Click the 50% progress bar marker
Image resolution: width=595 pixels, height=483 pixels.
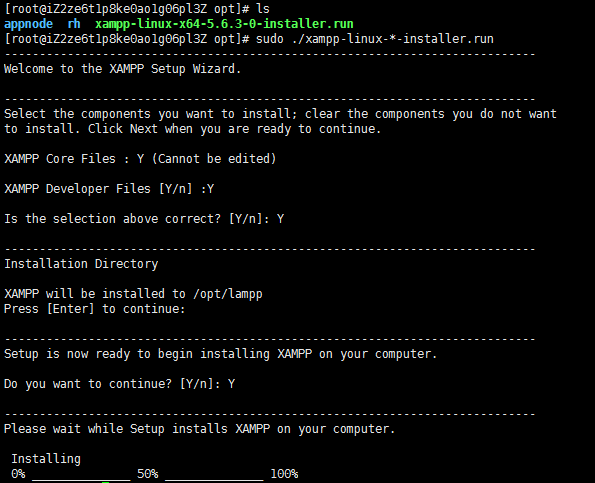[x=147, y=474]
